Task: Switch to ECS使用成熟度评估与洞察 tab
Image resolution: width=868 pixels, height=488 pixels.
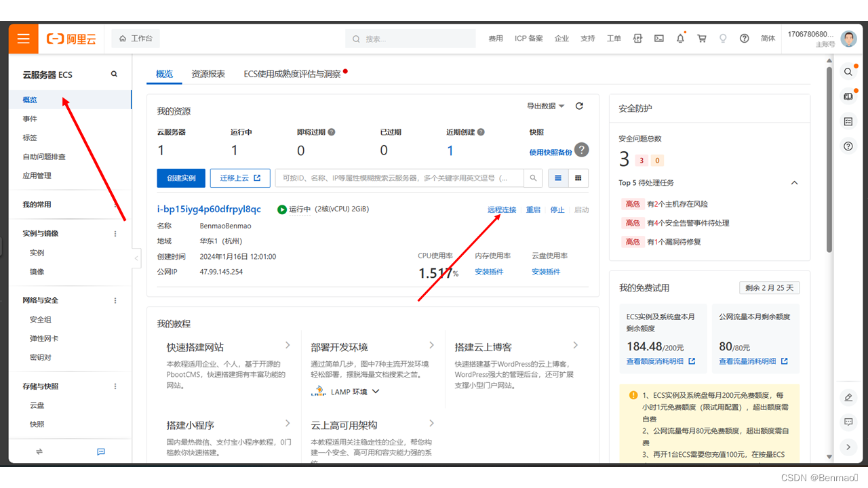Action: pos(292,74)
